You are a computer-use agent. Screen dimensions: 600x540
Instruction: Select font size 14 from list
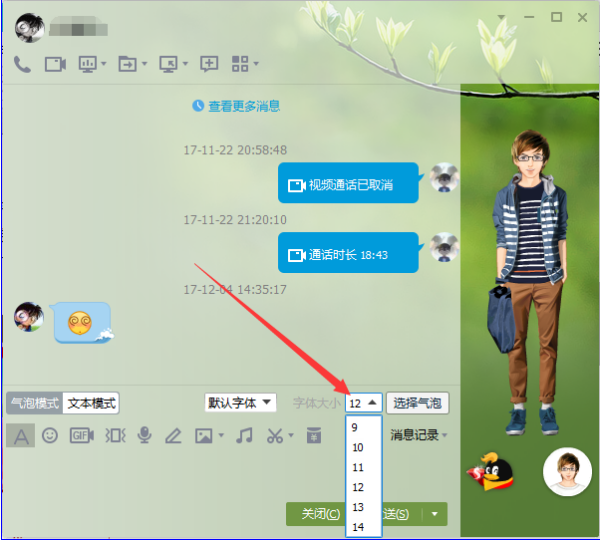363,527
